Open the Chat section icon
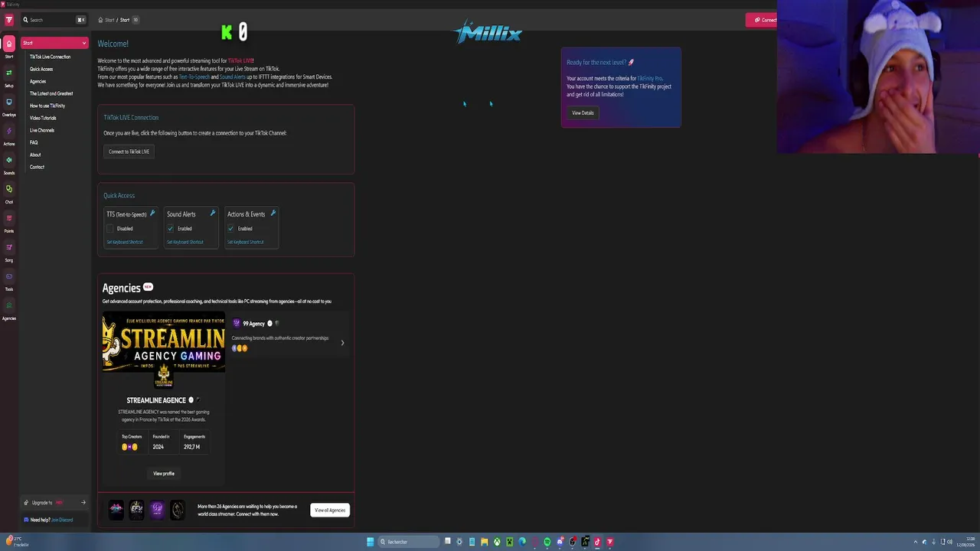The height and width of the screenshot is (551, 980). 9,189
